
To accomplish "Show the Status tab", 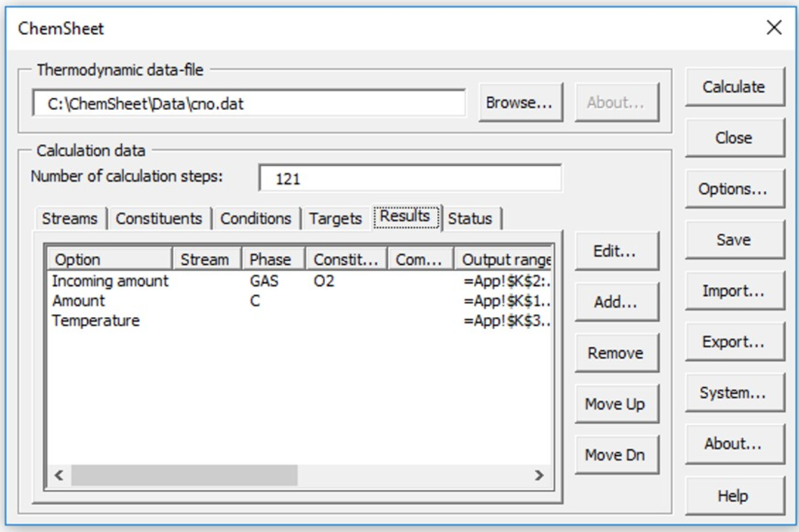I will (470, 218).
